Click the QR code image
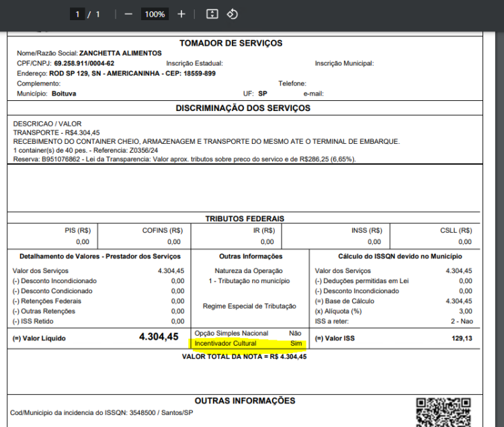 (x=444, y=412)
